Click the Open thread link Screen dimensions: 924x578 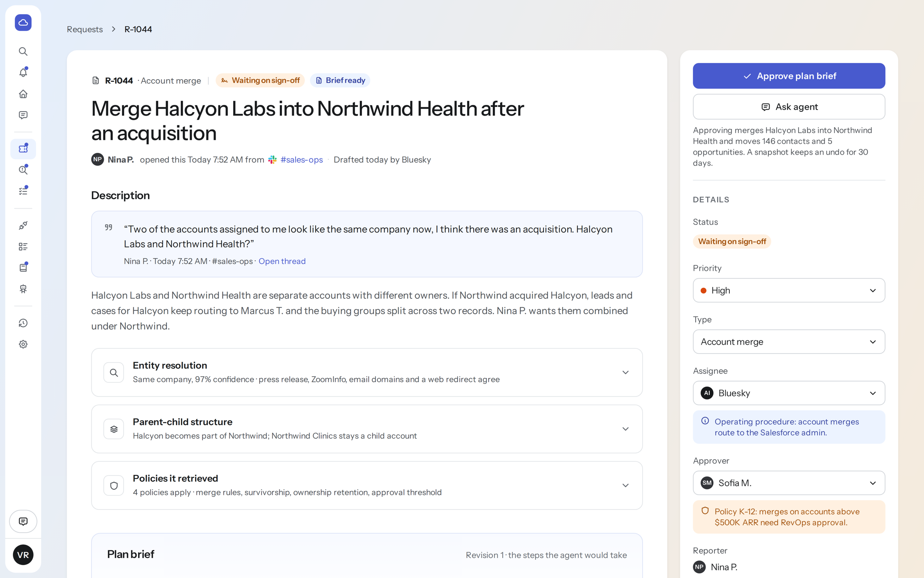[x=282, y=261]
